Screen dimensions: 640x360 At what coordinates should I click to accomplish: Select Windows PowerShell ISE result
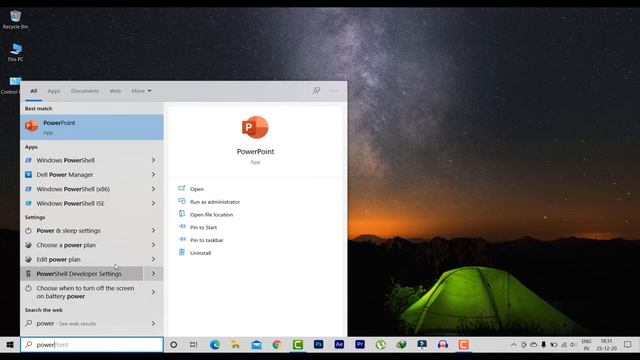tap(82, 203)
